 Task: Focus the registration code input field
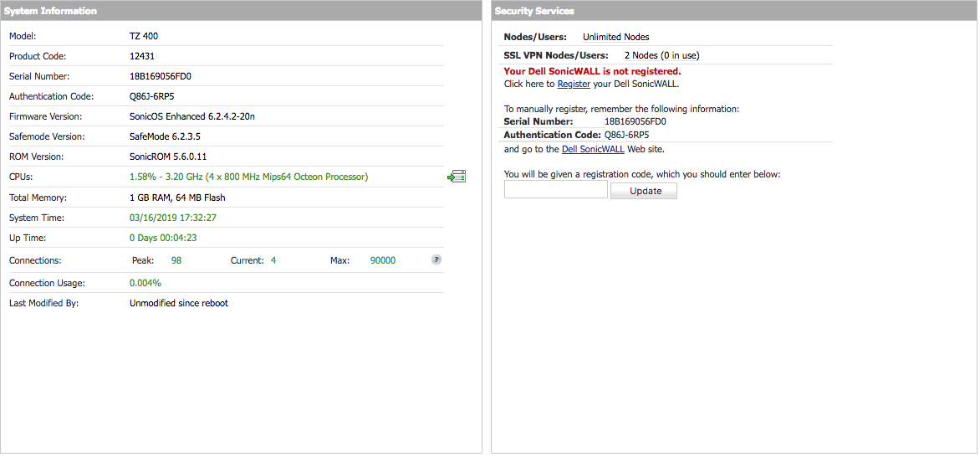tap(555, 190)
